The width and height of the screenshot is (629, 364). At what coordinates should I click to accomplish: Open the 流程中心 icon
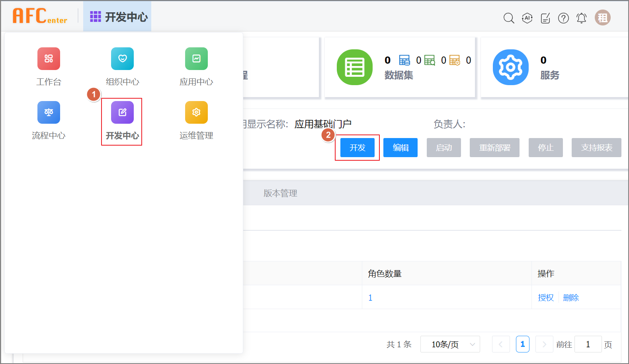click(49, 113)
